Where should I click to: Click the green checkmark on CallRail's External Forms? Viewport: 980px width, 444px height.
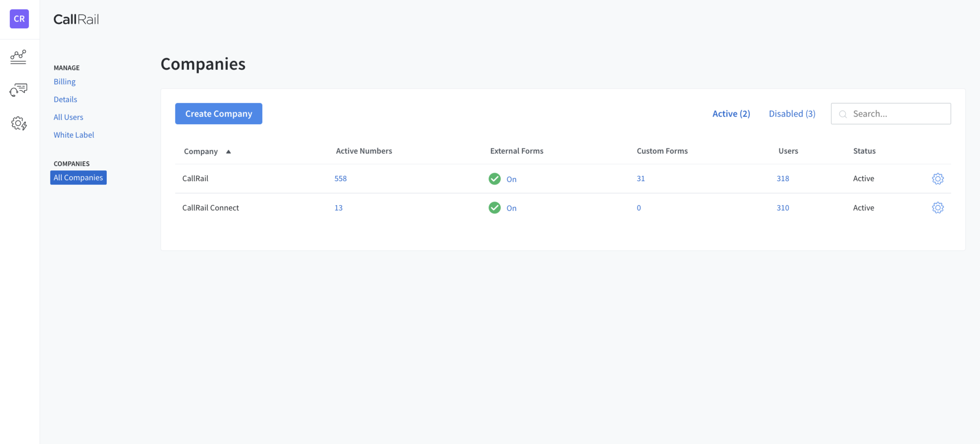[494, 179]
